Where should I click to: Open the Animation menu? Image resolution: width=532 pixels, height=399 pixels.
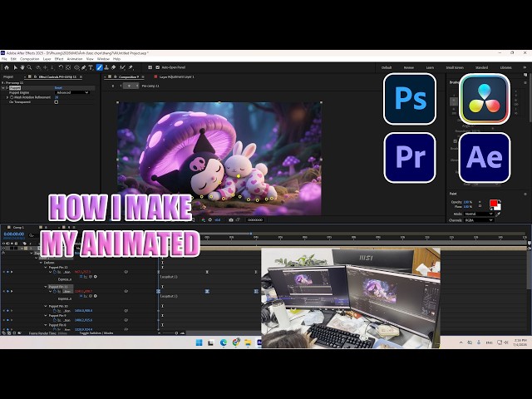[x=75, y=59]
